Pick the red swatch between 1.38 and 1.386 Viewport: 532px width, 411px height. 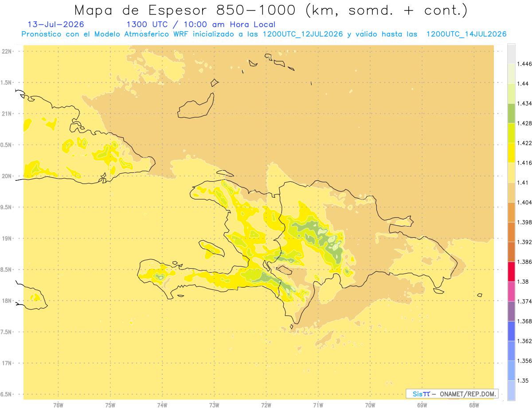[511, 272]
